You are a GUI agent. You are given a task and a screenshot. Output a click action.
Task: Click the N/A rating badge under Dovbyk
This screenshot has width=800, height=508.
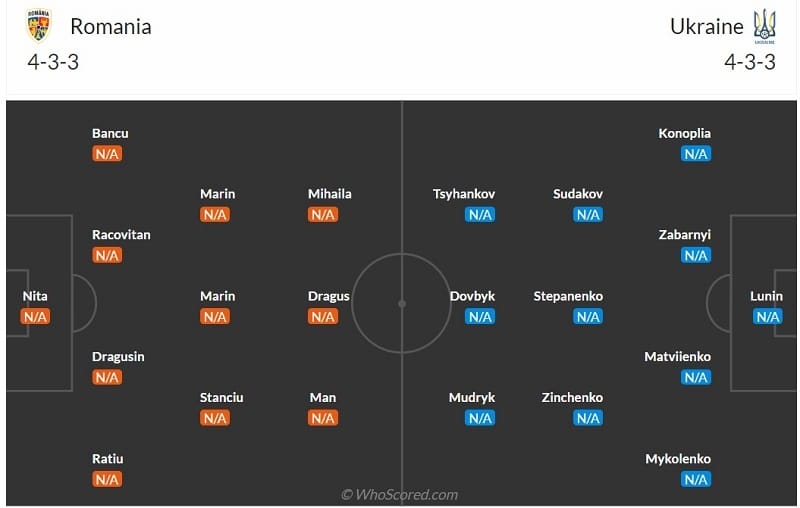click(x=480, y=317)
